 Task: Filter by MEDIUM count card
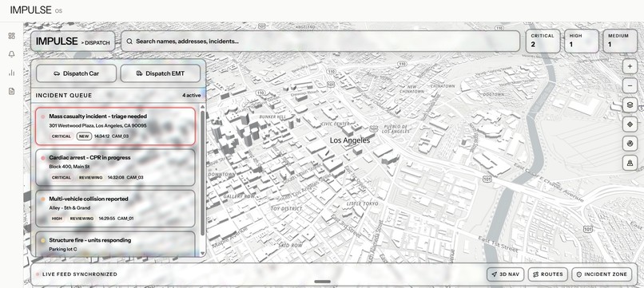[620, 41]
